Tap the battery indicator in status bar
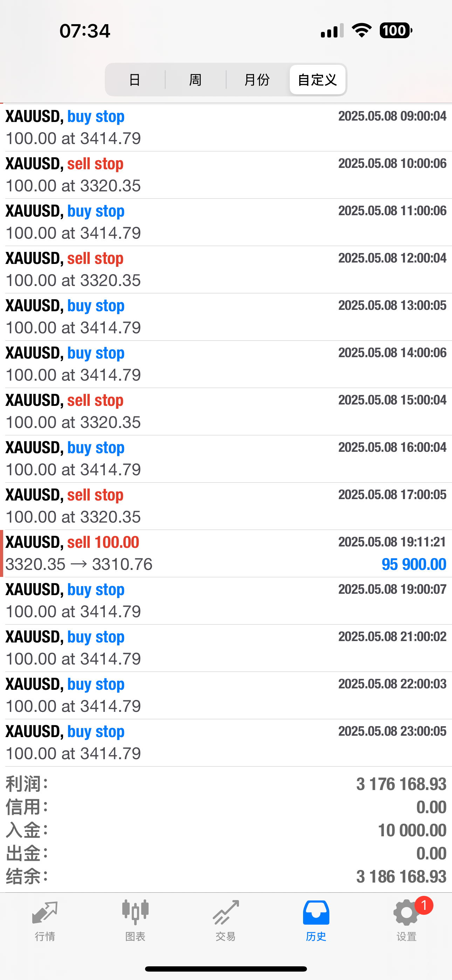 tap(396, 30)
